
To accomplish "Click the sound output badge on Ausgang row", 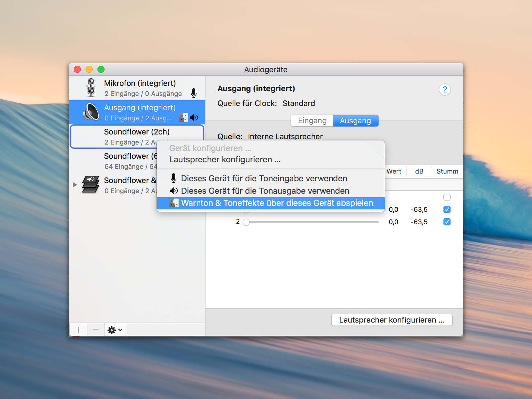I will coord(194,117).
